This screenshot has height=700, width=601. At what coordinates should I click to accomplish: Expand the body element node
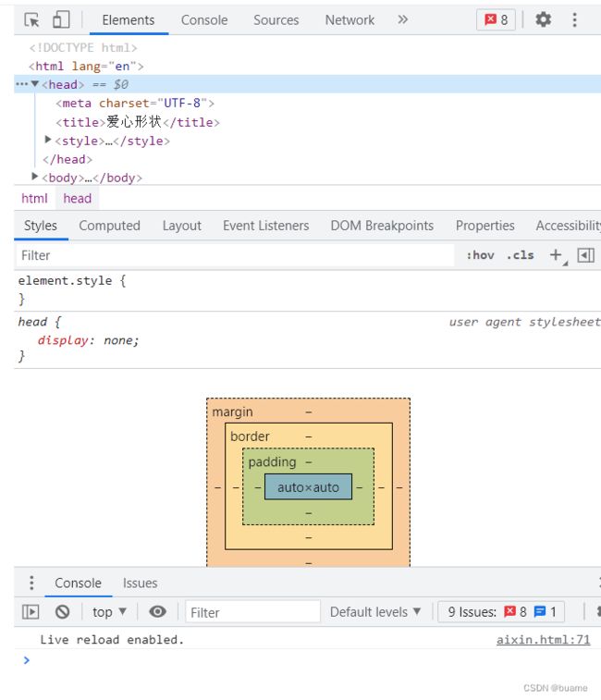(35, 177)
